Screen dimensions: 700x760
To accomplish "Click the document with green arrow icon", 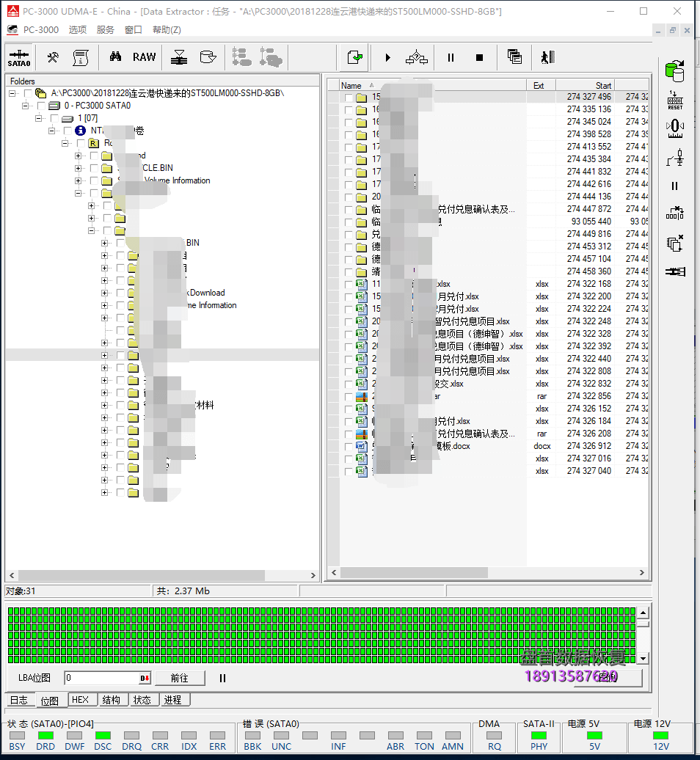I will click(x=355, y=58).
